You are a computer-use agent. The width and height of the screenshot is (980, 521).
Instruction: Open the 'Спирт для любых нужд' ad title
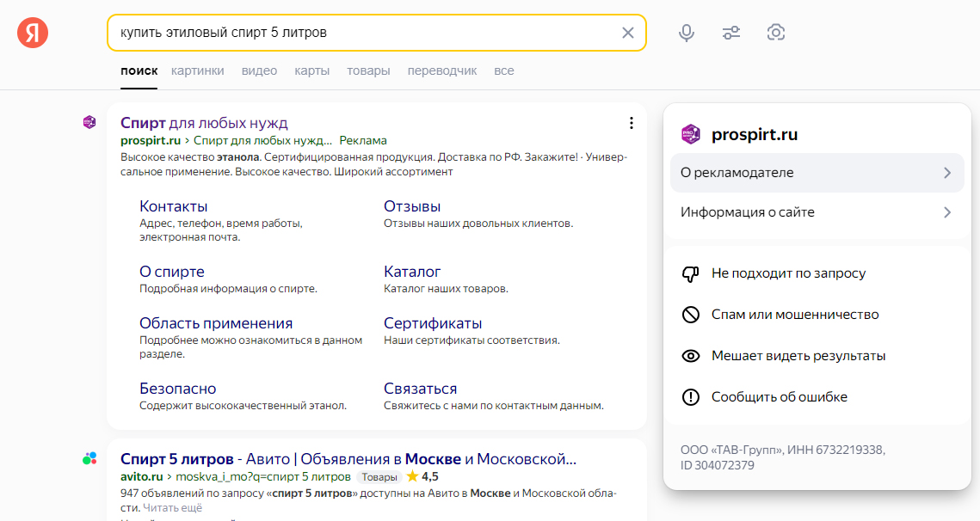point(205,123)
